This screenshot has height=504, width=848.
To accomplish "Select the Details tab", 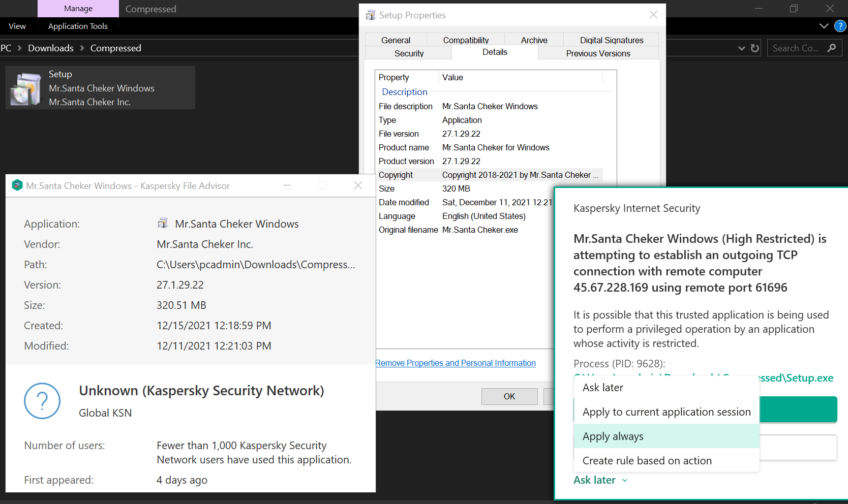I will 495,52.
